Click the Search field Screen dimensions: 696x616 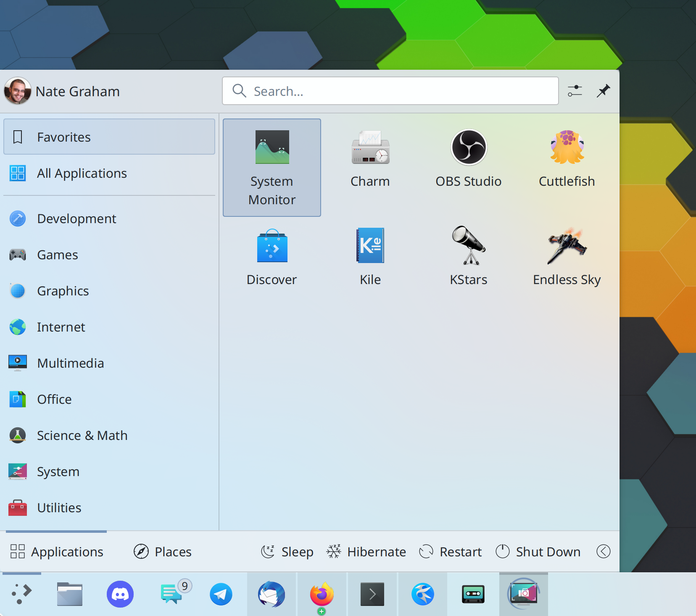390,91
